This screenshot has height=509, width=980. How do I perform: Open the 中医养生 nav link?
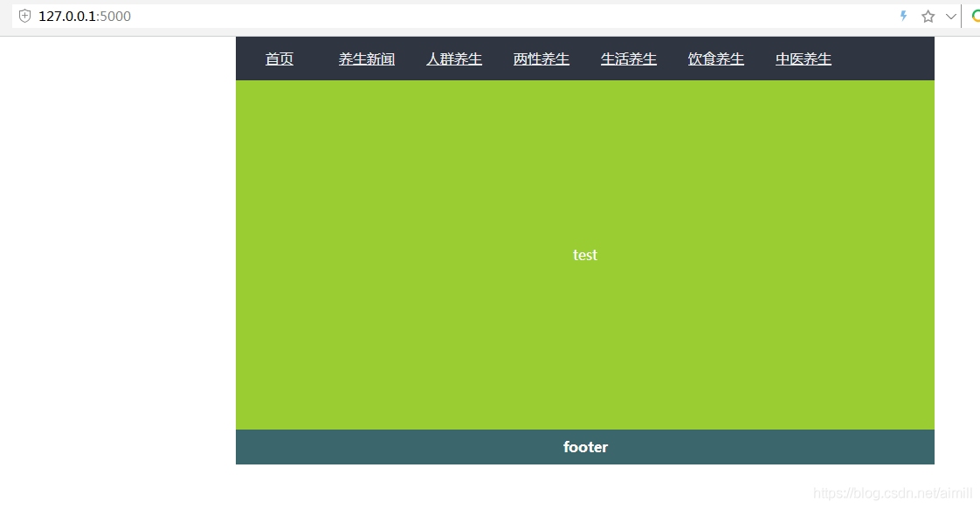(x=804, y=58)
